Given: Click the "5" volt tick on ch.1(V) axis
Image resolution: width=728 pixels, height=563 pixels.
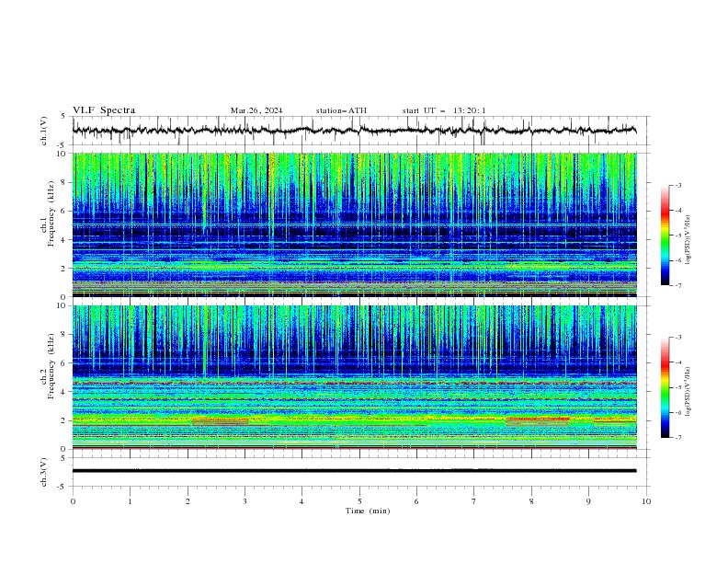Looking at the screenshot, I should pos(63,117).
